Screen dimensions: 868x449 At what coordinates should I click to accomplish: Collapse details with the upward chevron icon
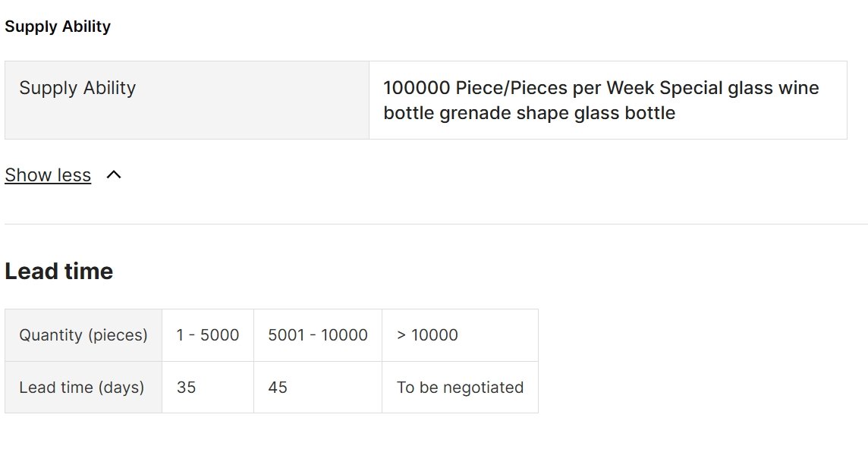pos(114,175)
